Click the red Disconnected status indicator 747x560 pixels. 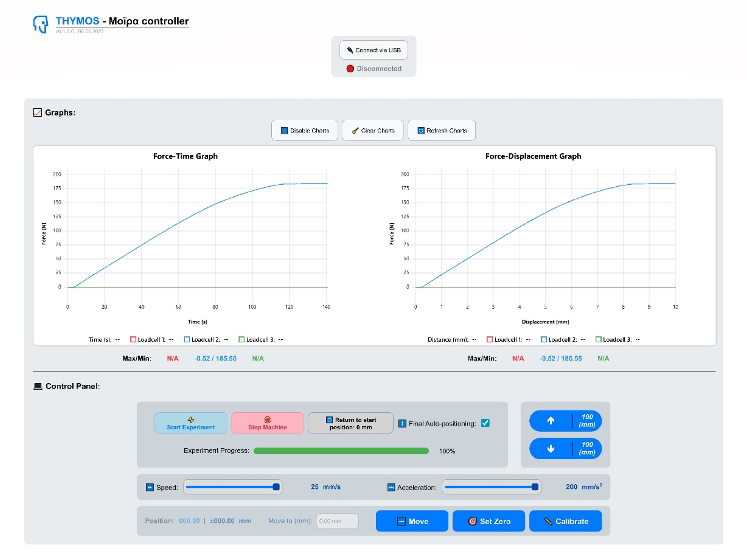350,68
